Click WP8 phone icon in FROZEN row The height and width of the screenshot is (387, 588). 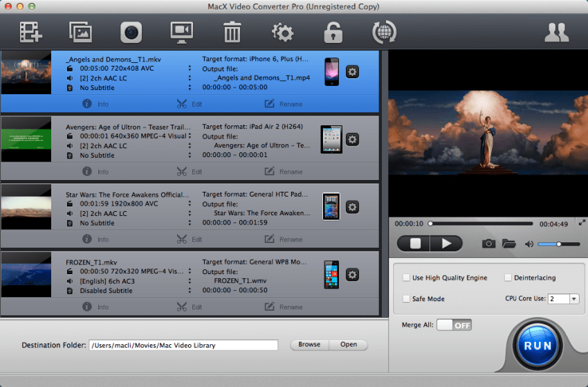point(331,274)
